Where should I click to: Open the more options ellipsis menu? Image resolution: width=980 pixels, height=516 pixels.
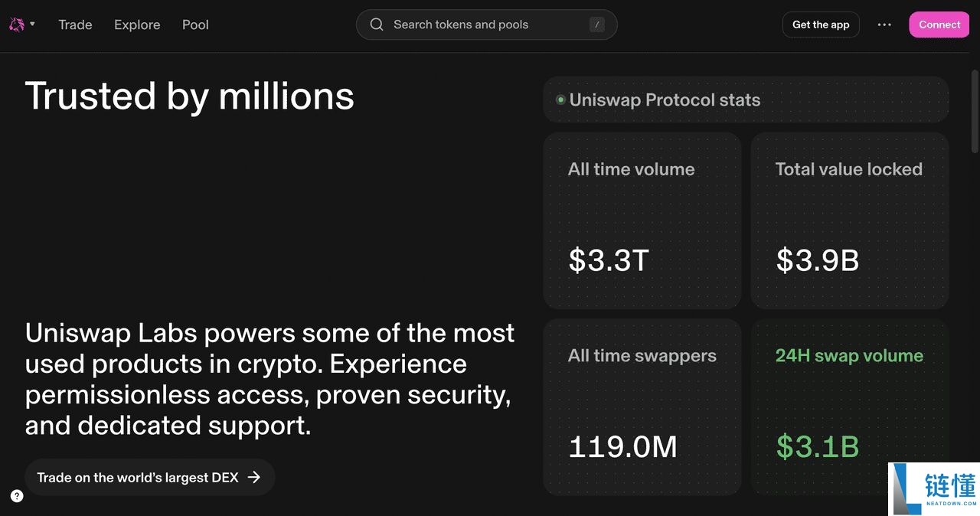pyautogui.click(x=884, y=24)
